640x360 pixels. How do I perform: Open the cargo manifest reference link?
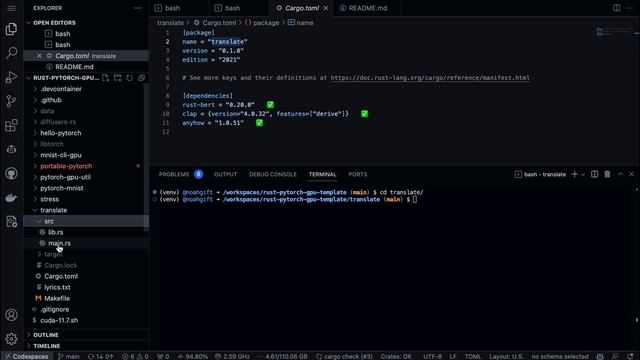click(430, 78)
